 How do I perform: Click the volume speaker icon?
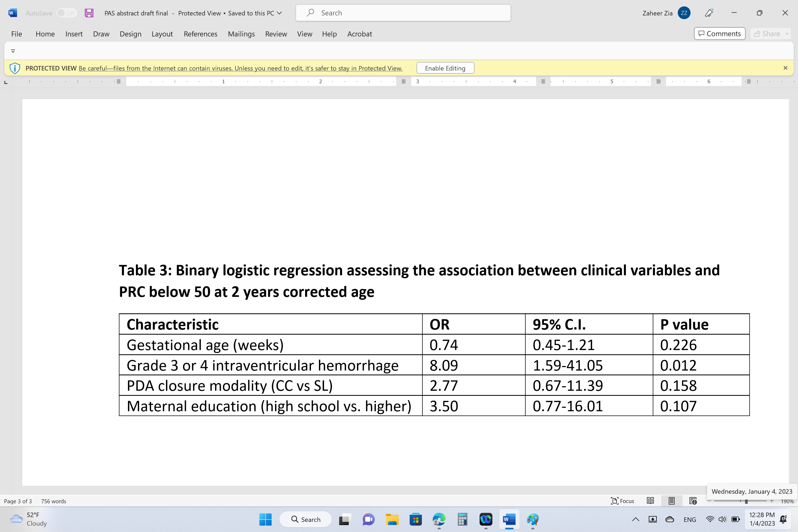click(722, 519)
